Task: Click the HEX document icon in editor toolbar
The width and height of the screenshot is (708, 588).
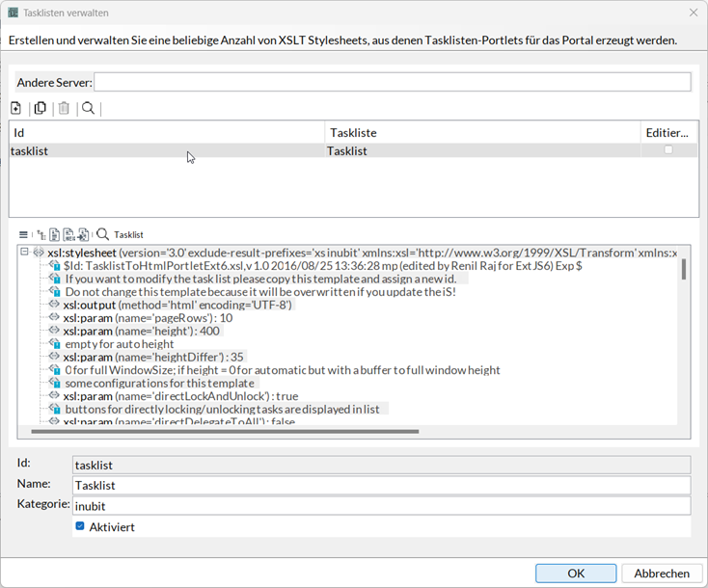Action: pyautogui.click(x=69, y=234)
